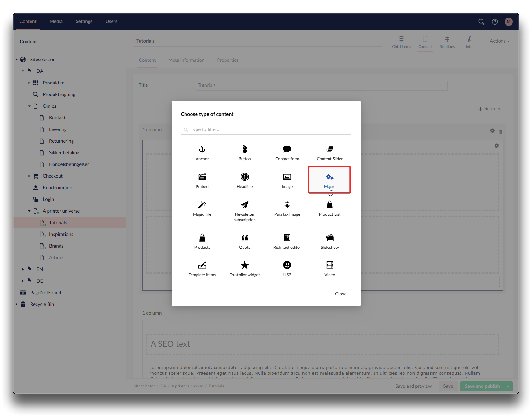Open the Actions dropdown menu
The height and width of the screenshot is (417, 532).
[x=499, y=41]
